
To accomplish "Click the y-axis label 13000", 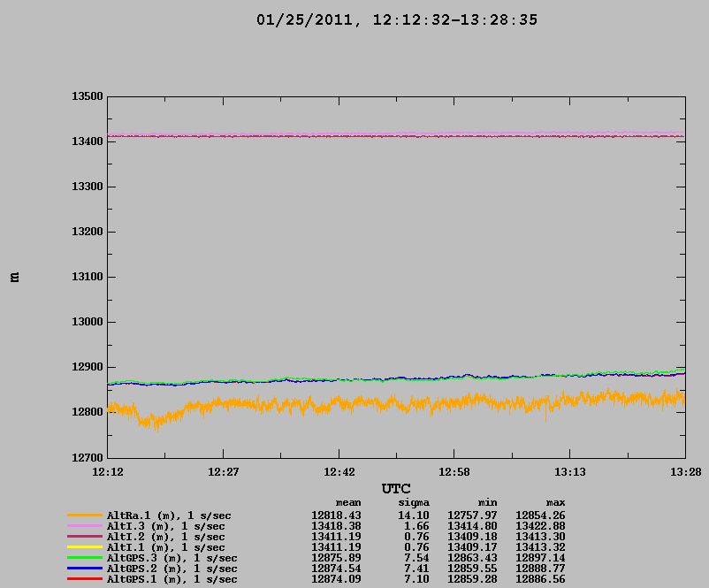I will point(88,322).
